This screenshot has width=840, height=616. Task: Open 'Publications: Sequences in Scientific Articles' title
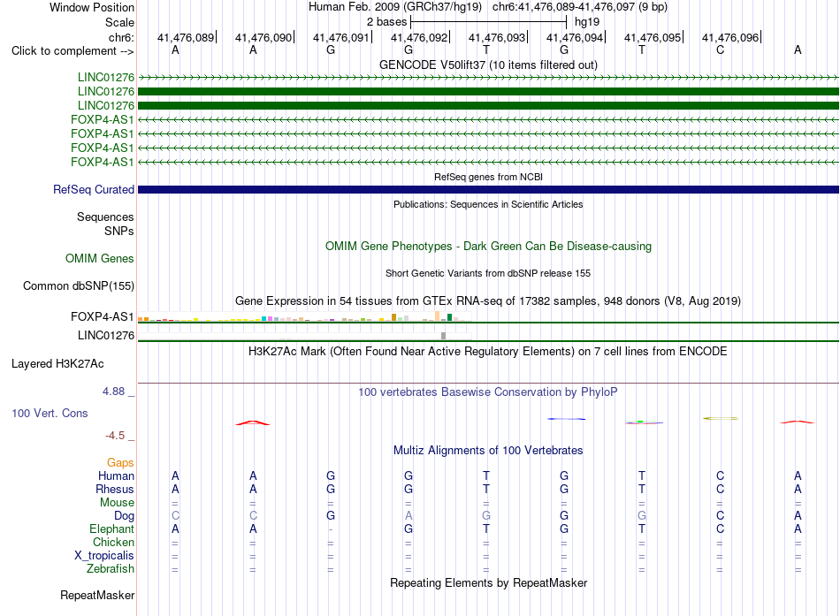coord(488,204)
